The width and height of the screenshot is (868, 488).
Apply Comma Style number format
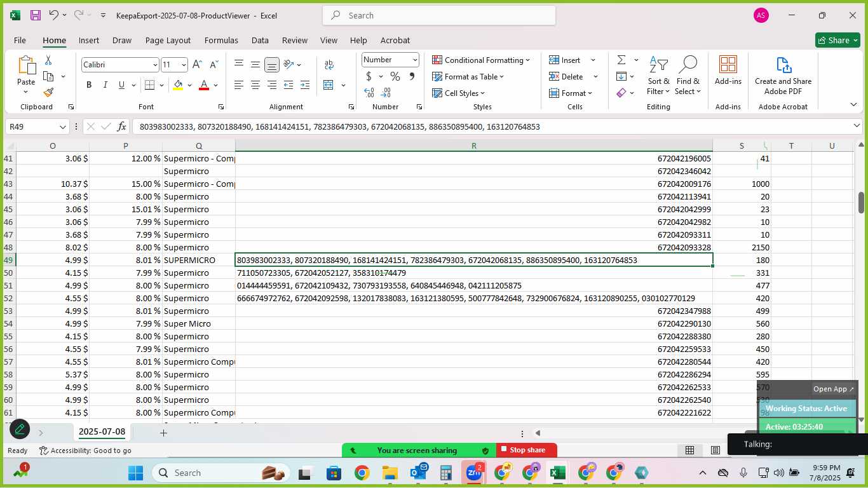(412, 77)
